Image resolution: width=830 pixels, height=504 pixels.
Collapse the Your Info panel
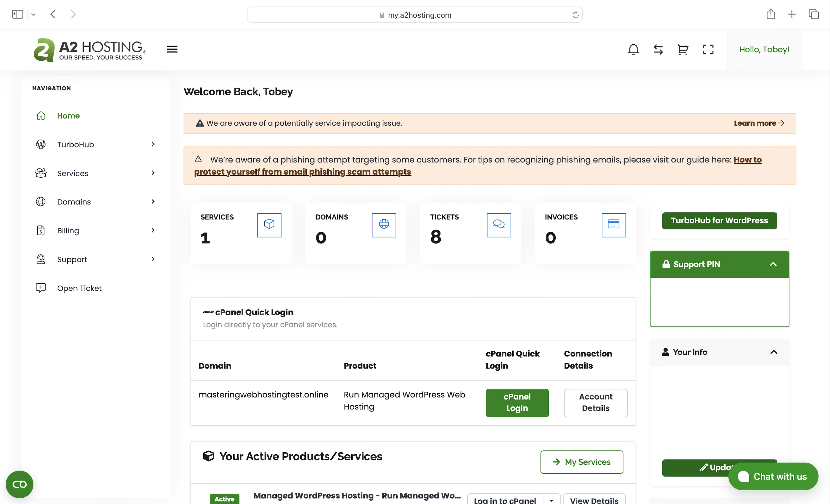coord(773,352)
